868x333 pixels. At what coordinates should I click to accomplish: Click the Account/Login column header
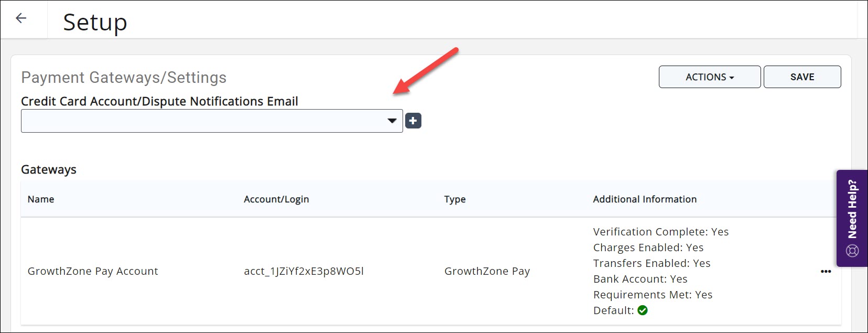coord(276,199)
